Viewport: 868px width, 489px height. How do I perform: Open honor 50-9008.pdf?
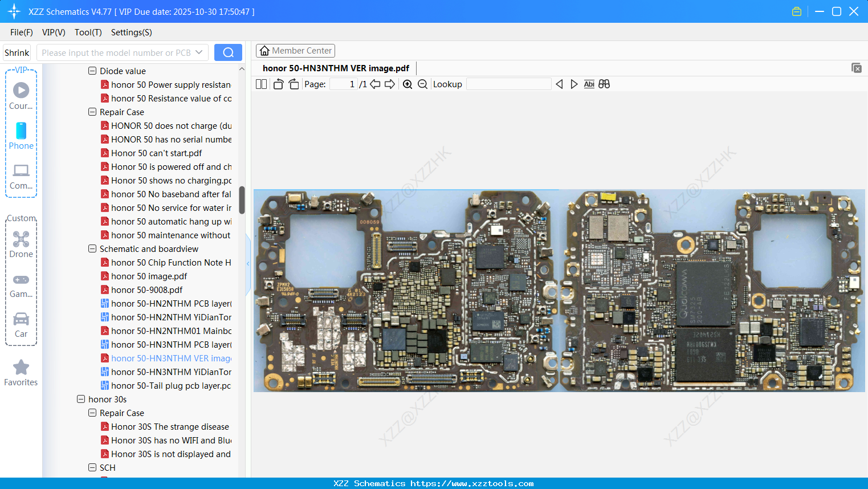coord(141,290)
